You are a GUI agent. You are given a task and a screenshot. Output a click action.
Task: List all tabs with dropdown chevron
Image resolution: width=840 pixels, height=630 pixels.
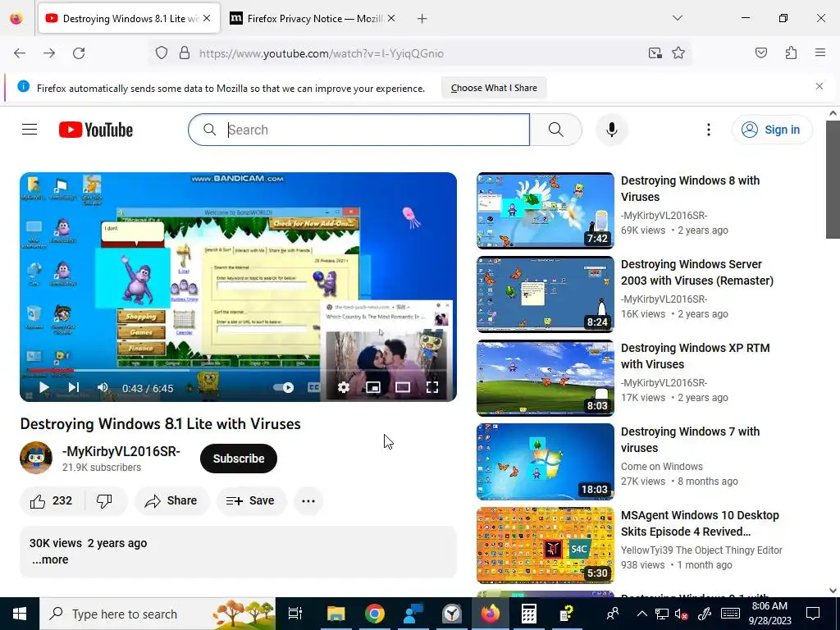[x=677, y=18]
